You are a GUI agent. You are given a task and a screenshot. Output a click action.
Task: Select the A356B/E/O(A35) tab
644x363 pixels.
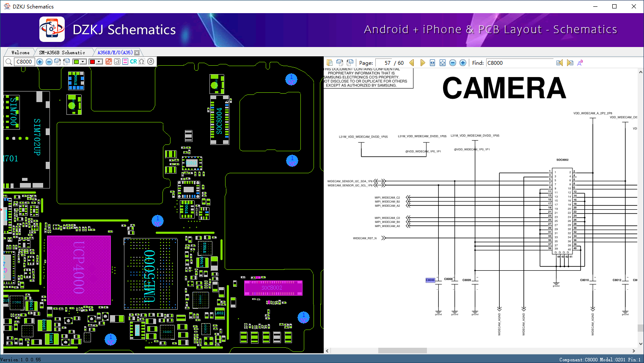115,53
